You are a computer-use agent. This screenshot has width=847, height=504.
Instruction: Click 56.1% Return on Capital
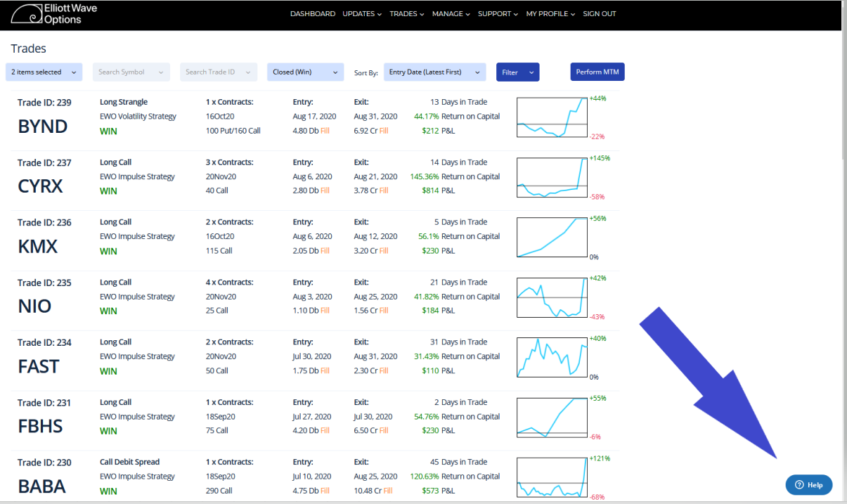click(x=459, y=236)
